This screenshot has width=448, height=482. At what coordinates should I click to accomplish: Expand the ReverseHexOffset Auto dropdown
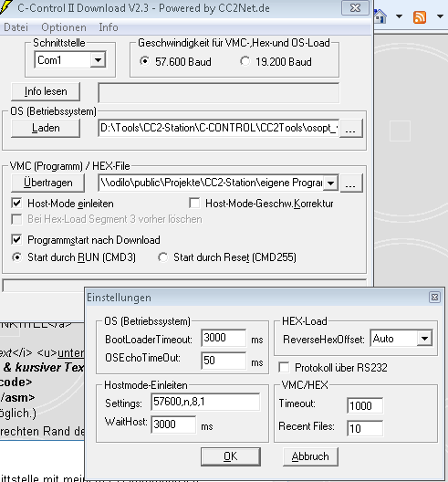point(424,339)
